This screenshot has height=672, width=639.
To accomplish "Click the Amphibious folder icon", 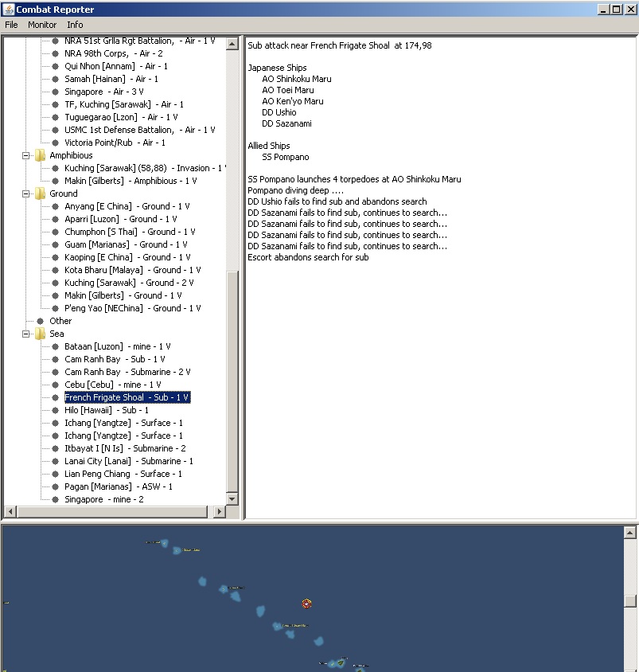I will coord(41,155).
